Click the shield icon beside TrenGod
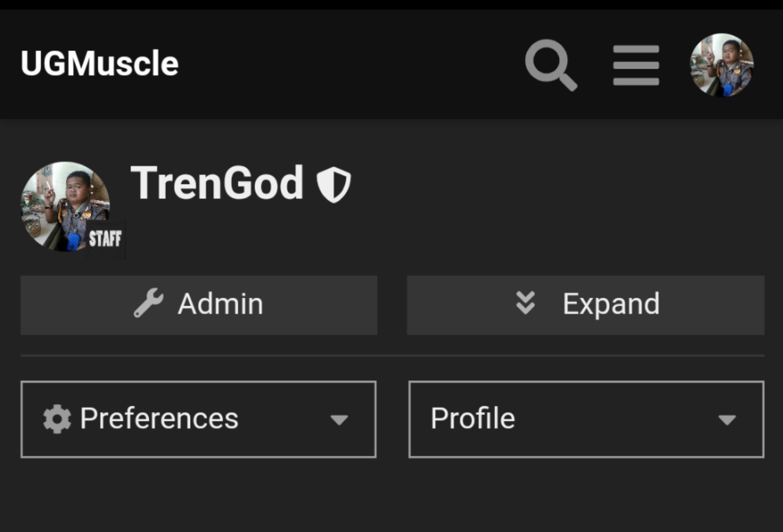783x532 pixels. click(333, 184)
